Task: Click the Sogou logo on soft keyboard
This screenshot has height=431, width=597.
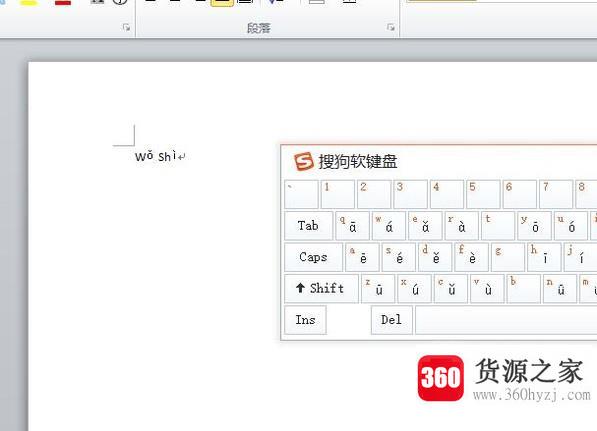Action: [x=304, y=161]
